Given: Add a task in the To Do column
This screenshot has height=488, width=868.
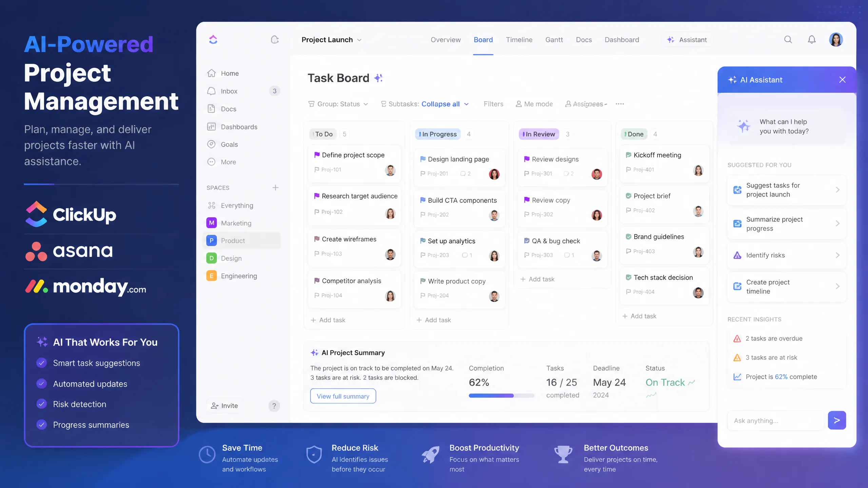Looking at the screenshot, I should [x=328, y=320].
